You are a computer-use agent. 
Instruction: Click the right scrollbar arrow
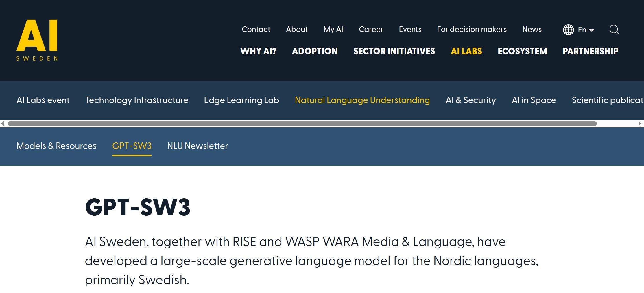[x=640, y=124]
